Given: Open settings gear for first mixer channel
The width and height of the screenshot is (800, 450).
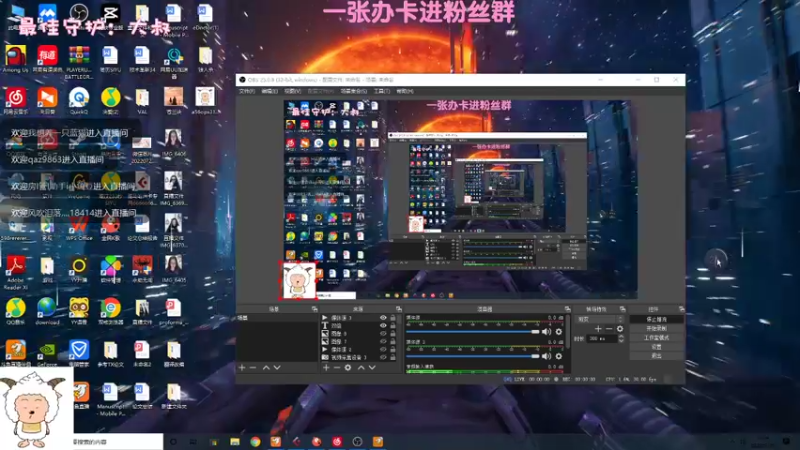Looking at the screenshot, I should click(559, 332).
